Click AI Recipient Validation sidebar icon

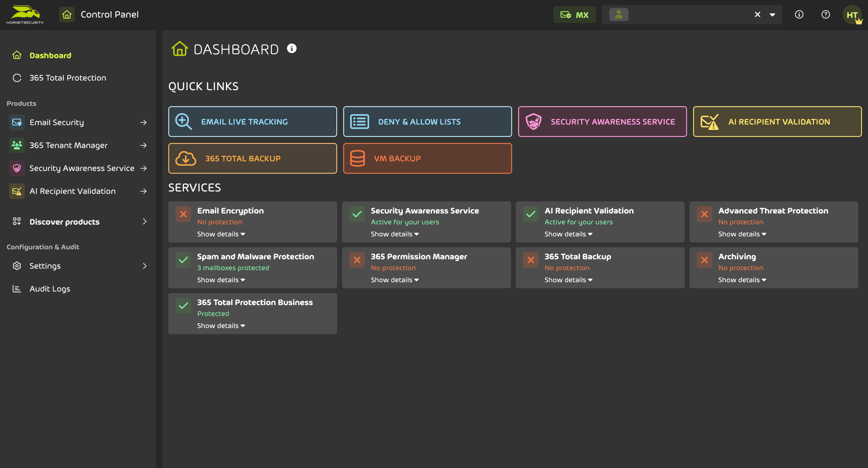tap(17, 191)
